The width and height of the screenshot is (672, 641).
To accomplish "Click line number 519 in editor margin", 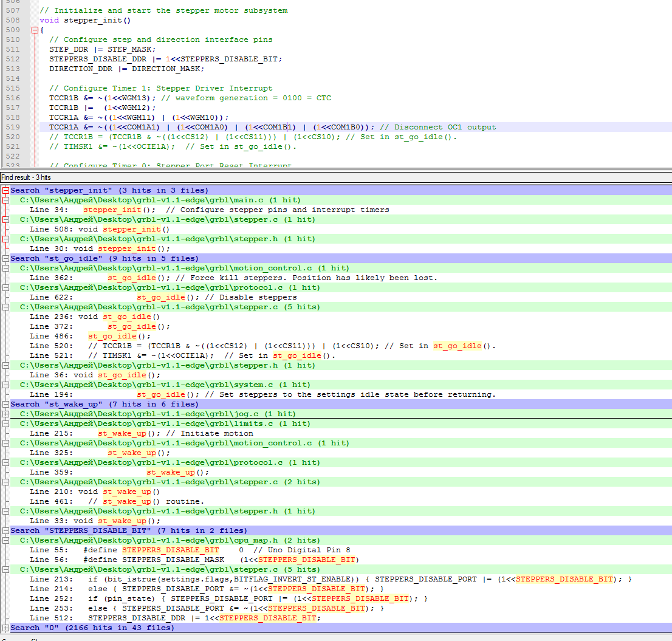I will tap(13, 127).
